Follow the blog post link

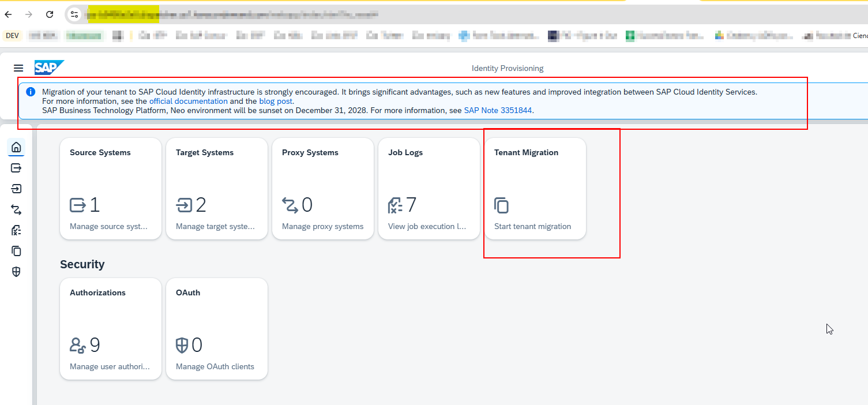tap(276, 101)
